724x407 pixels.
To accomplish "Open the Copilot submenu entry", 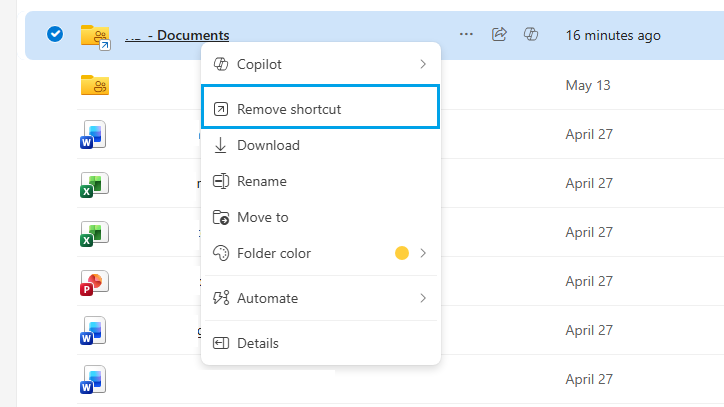I will pos(320,64).
